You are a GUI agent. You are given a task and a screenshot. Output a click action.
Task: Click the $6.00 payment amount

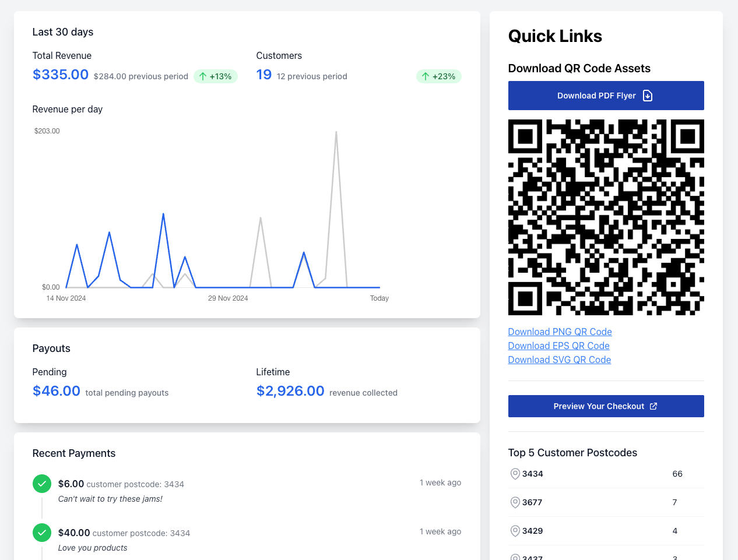coord(71,484)
